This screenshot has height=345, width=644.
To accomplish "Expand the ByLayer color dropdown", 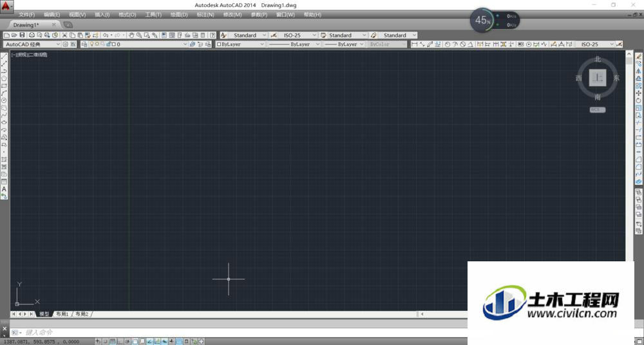I will pos(240,44).
